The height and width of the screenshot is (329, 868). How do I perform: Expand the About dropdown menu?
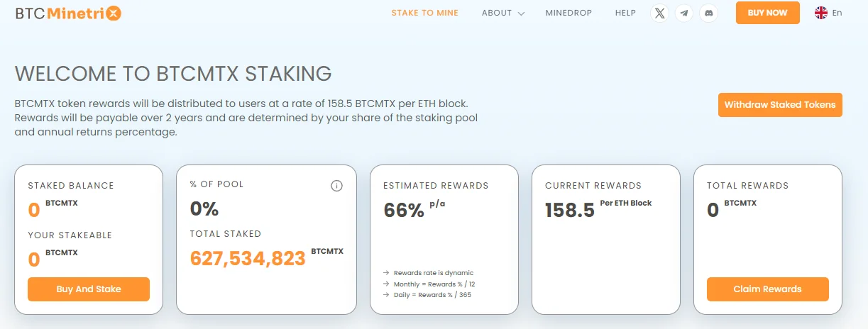point(502,13)
